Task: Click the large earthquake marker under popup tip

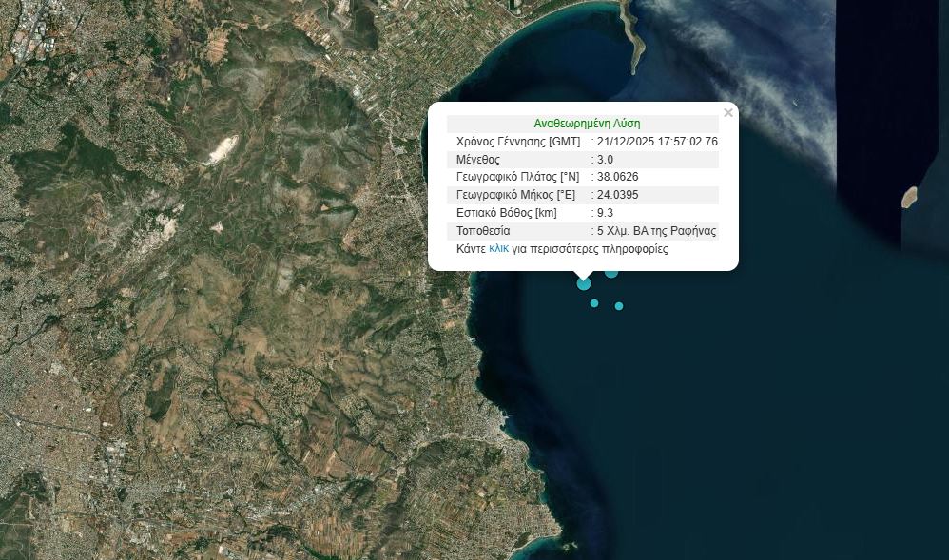Action: [584, 283]
